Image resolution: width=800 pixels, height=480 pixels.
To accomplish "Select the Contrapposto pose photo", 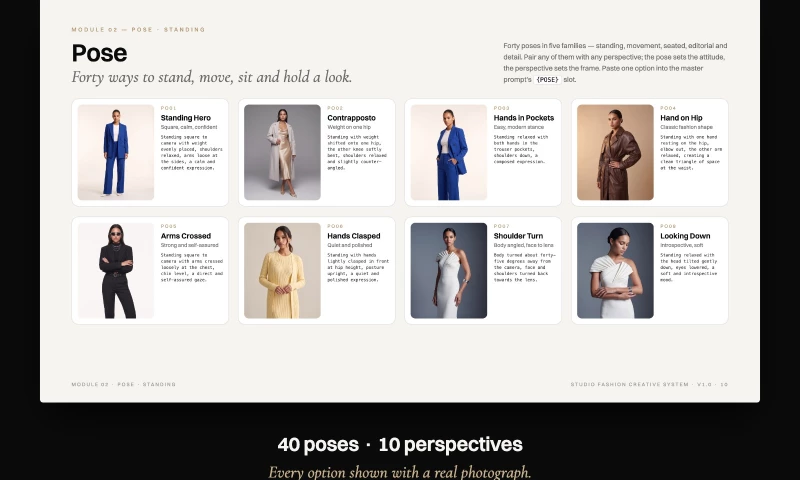I will pyautogui.click(x=282, y=152).
